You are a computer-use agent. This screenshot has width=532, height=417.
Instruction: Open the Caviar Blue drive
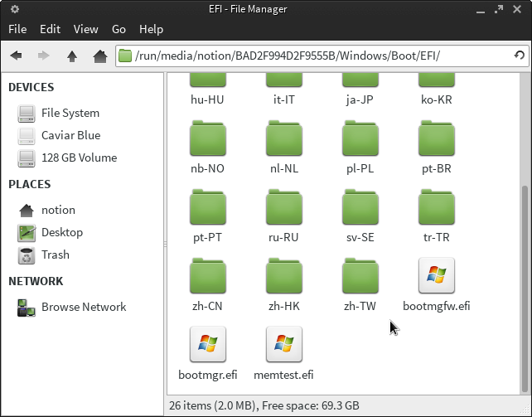[x=59, y=135]
